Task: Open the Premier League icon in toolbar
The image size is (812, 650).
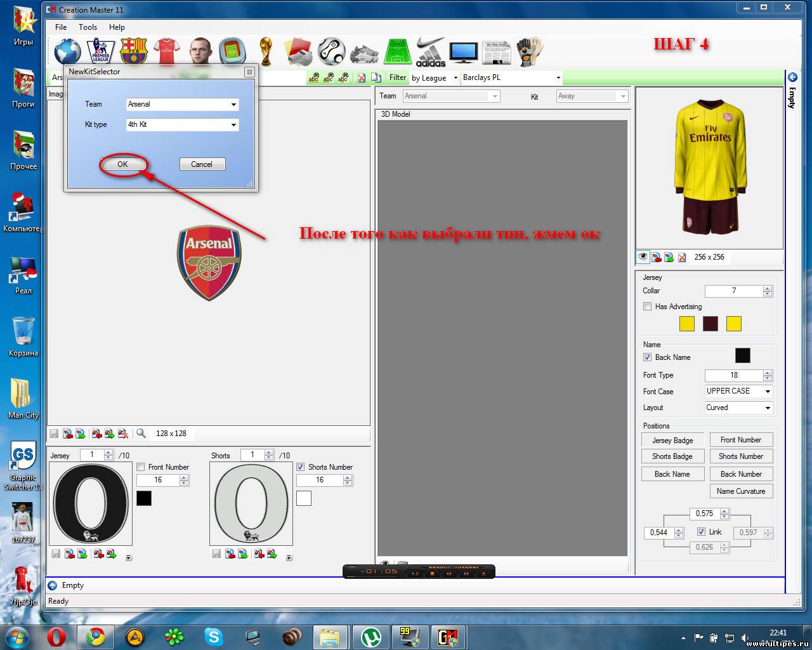Action: click(x=100, y=51)
